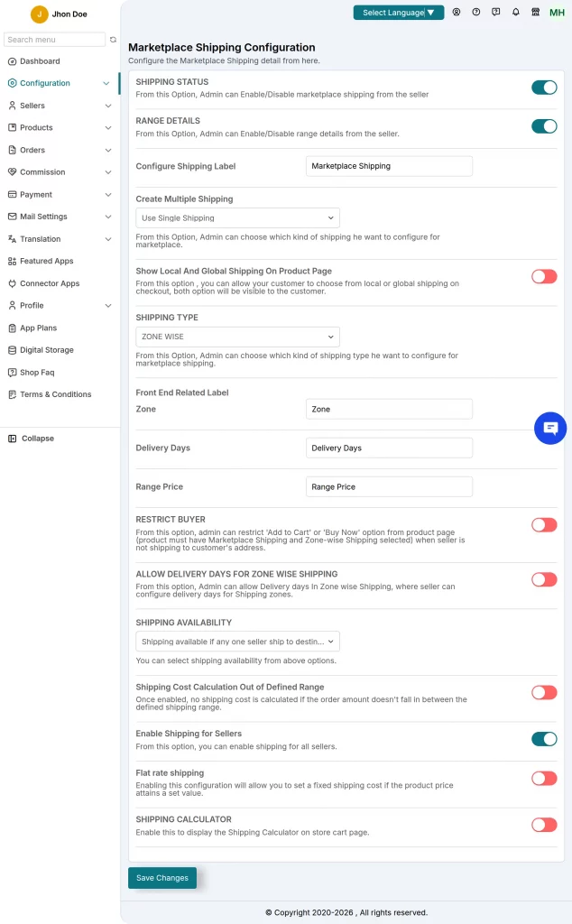Disable the Shipping Status toggle
Screen dimensions: 572x924
tap(544, 88)
